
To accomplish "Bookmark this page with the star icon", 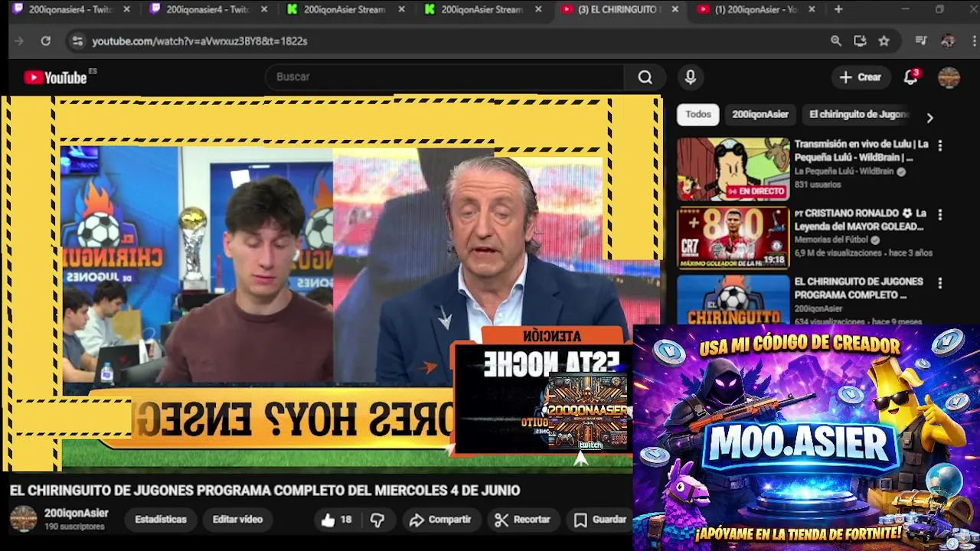I will [884, 41].
